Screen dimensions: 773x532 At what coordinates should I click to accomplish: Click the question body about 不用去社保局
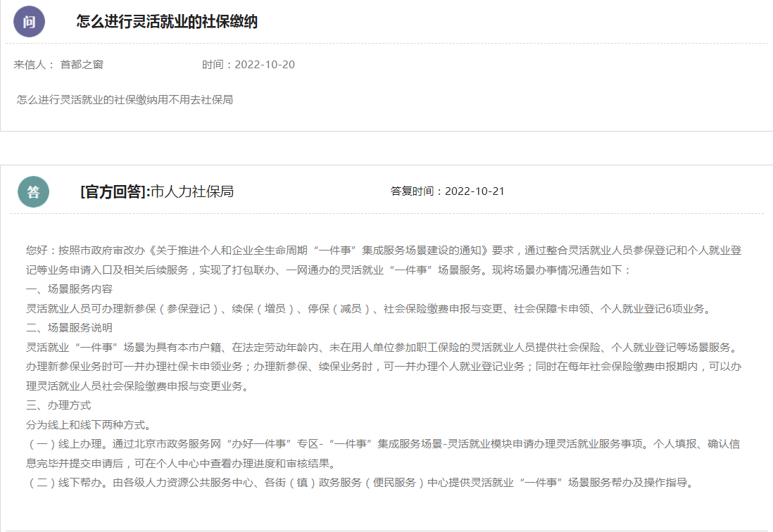click(x=125, y=100)
